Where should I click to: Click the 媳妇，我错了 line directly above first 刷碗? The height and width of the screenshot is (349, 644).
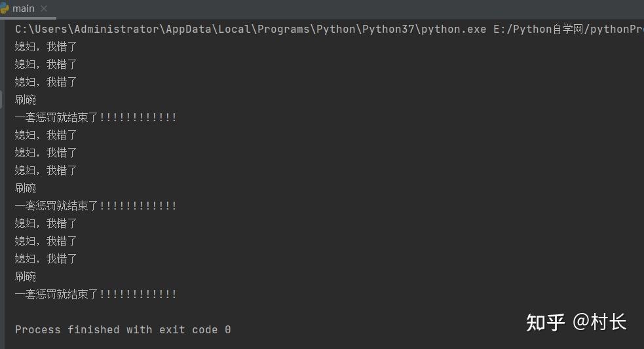click(x=46, y=82)
